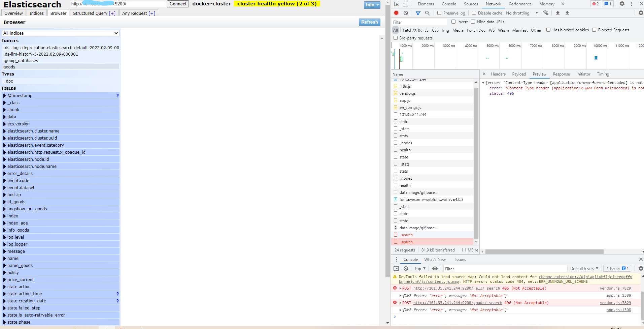
Task: Switch to the Headers tab of the request
Action: coord(498,74)
